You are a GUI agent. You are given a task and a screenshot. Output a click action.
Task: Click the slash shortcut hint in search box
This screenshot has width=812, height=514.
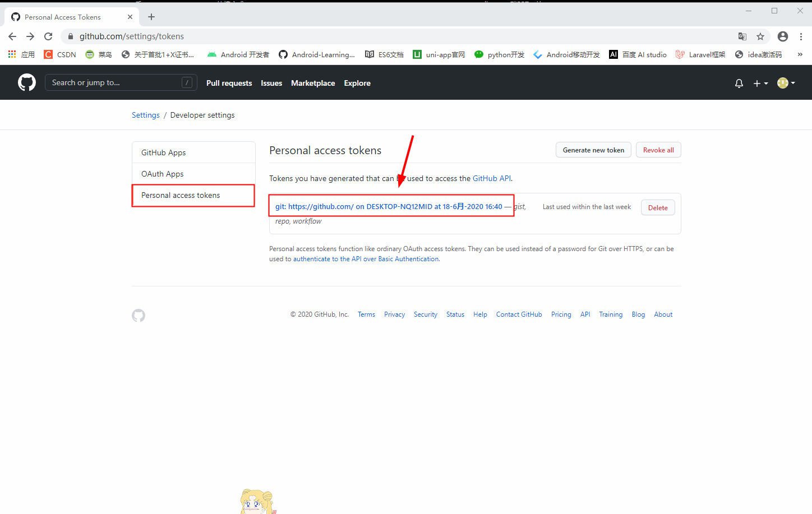tap(187, 82)
